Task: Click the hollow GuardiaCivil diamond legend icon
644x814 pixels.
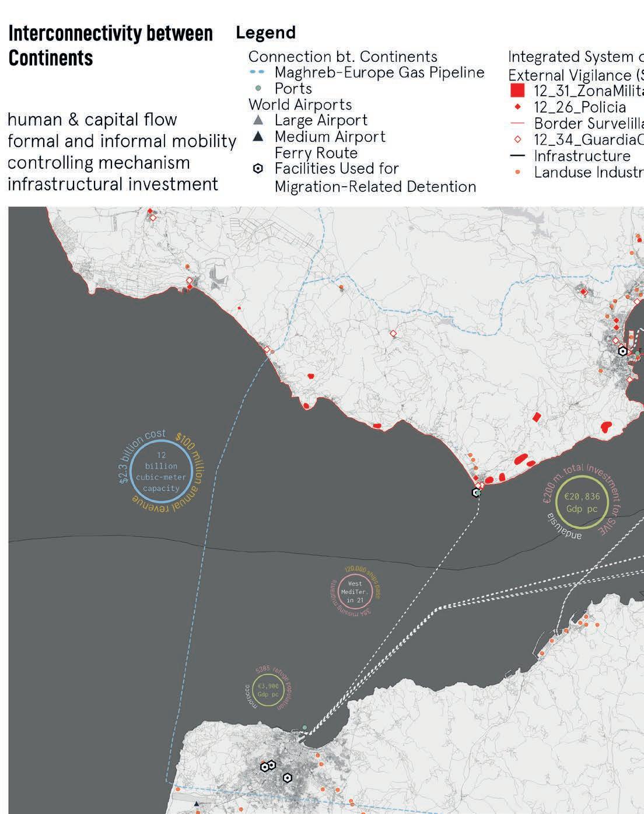Action: 517,140
